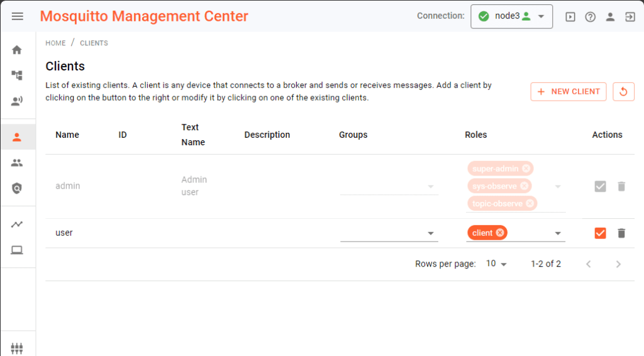Click HOME breadcrumb link

pyautogui.click(x=55, y=43)
